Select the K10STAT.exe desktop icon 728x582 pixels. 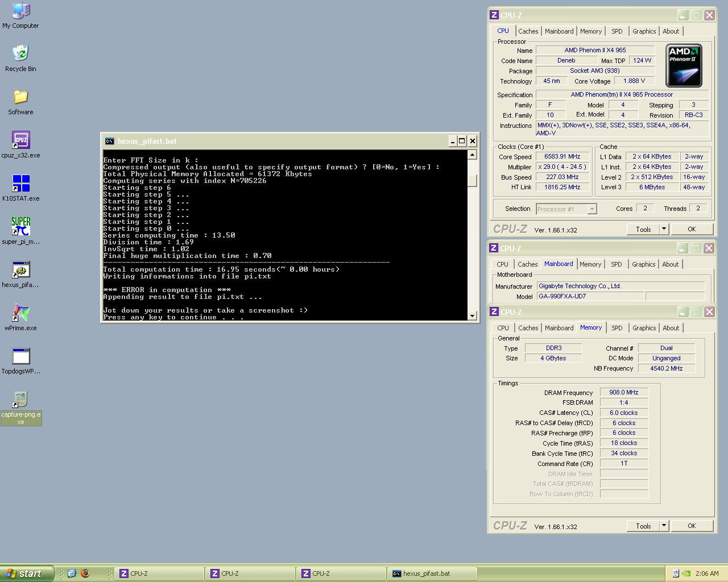[x=20, y=188]
